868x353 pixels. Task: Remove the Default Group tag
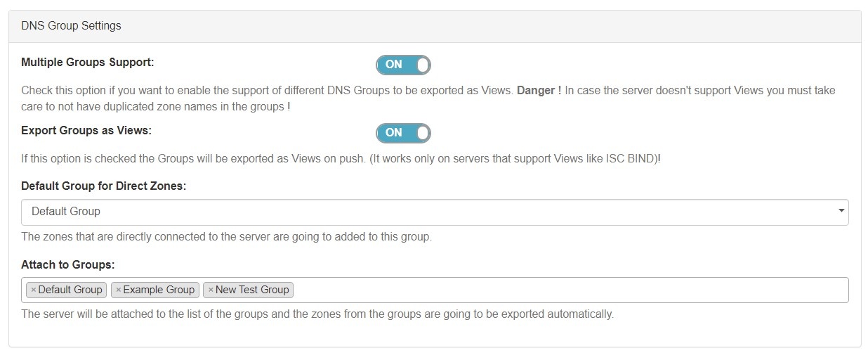tap(33, 290)
